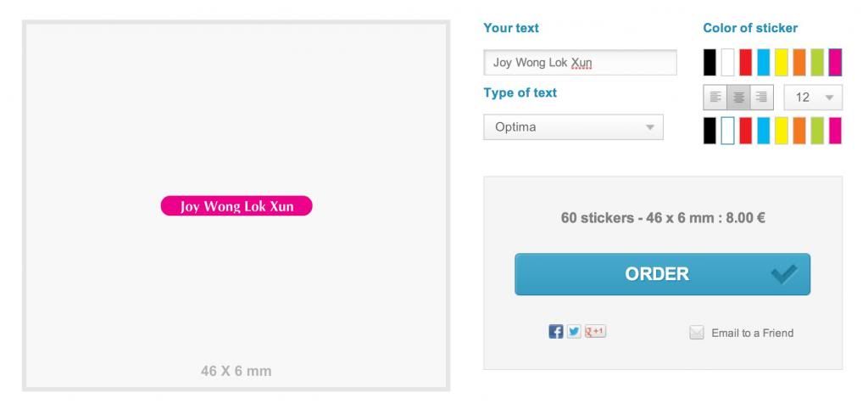Align text to the left
This screenshot has height=415, width=868.
pos(715,98)
